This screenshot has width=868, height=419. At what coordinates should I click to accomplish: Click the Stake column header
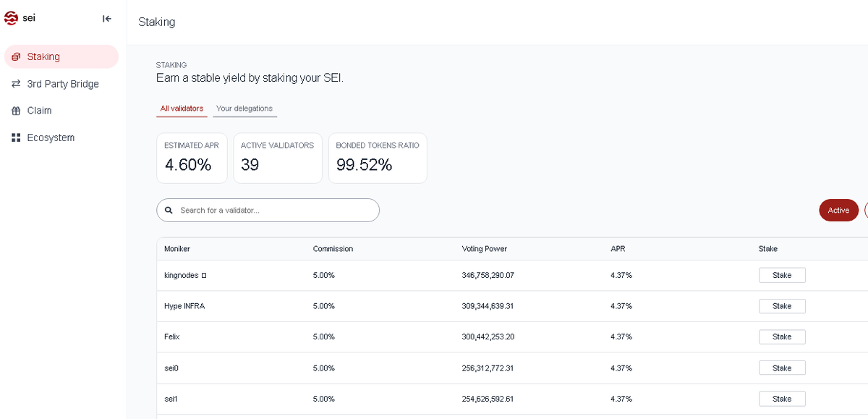(768, 249)
